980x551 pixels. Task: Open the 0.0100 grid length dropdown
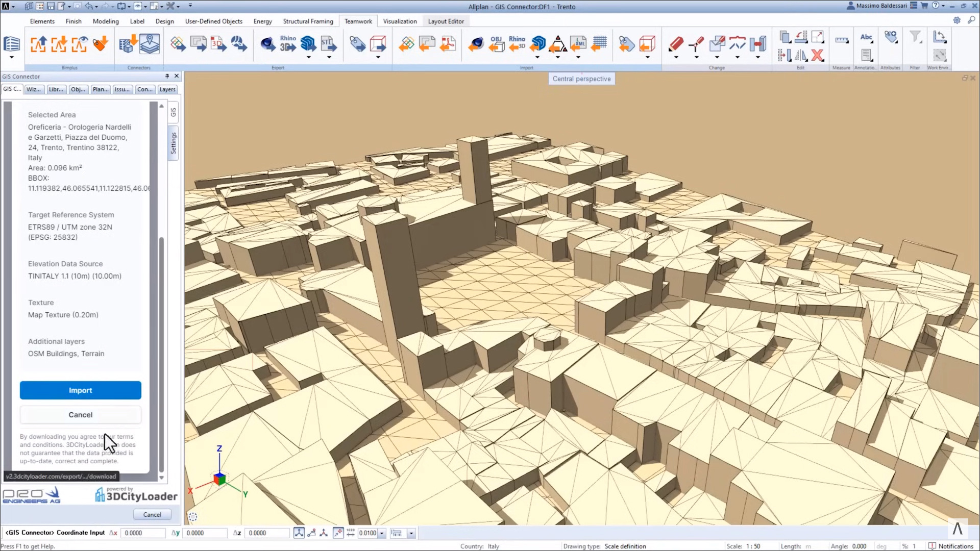tap(382, 533)
